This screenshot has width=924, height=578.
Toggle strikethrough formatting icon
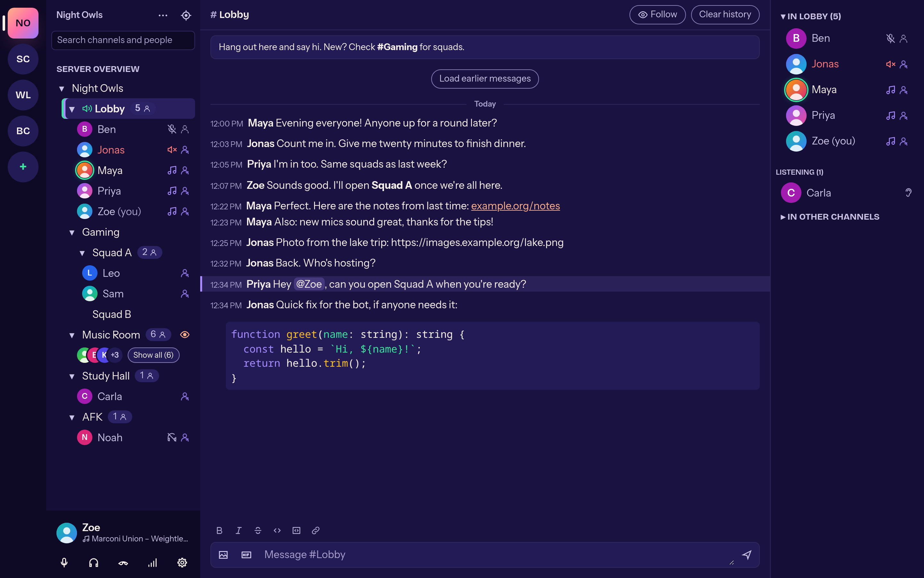point(258,530)
